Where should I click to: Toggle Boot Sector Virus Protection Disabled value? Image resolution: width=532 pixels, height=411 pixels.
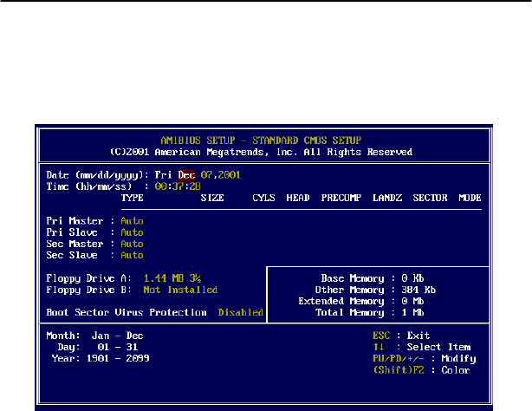(240, 312)
